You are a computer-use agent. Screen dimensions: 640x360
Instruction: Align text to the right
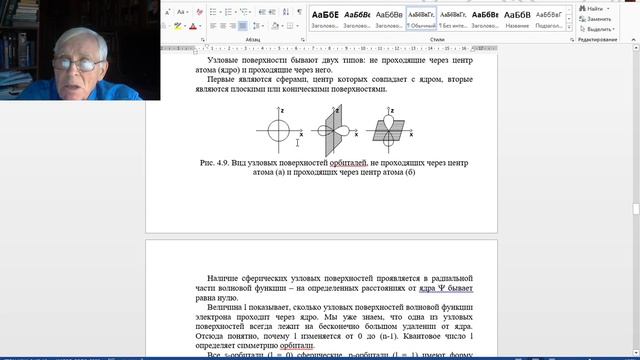pos(233,26)
